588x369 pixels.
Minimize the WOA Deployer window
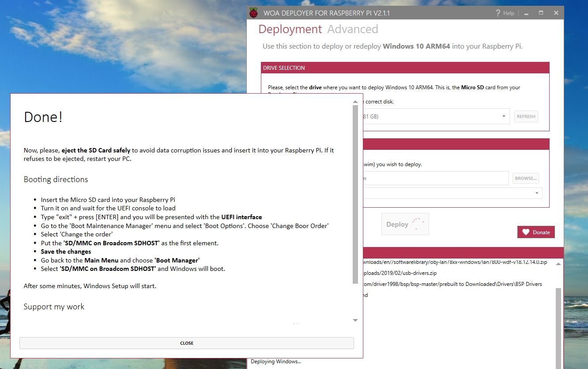click(x=527, y=13)
